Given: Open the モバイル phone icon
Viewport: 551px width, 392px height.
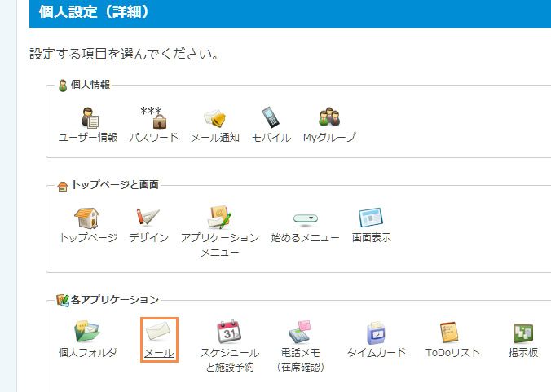Looking at the screenshot, I should point(271,117).
